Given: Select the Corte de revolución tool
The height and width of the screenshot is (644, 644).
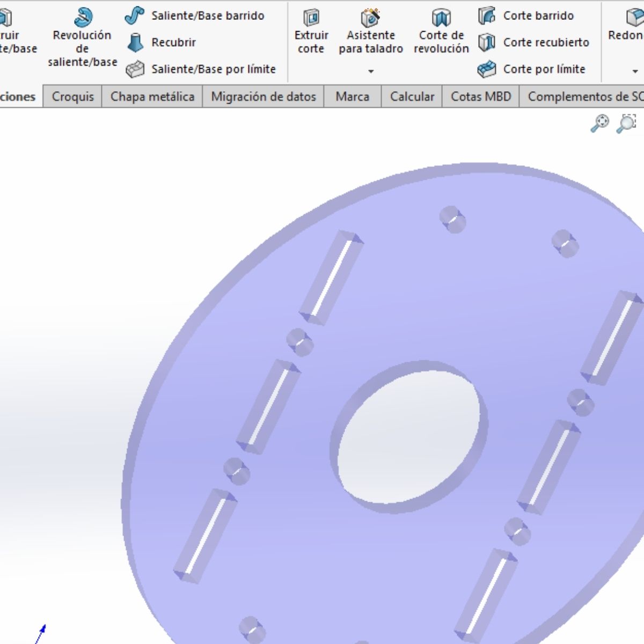Looking at the screenshot, I should point(441,18).
